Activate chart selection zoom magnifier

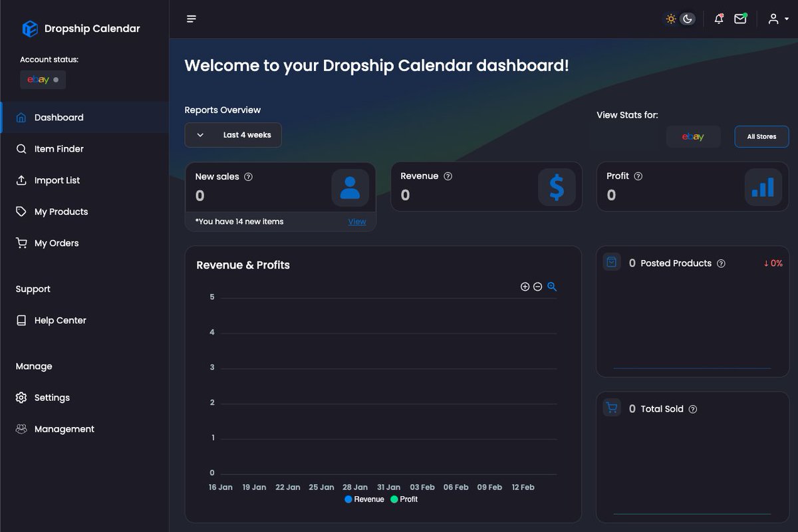(x=552, y=287)
